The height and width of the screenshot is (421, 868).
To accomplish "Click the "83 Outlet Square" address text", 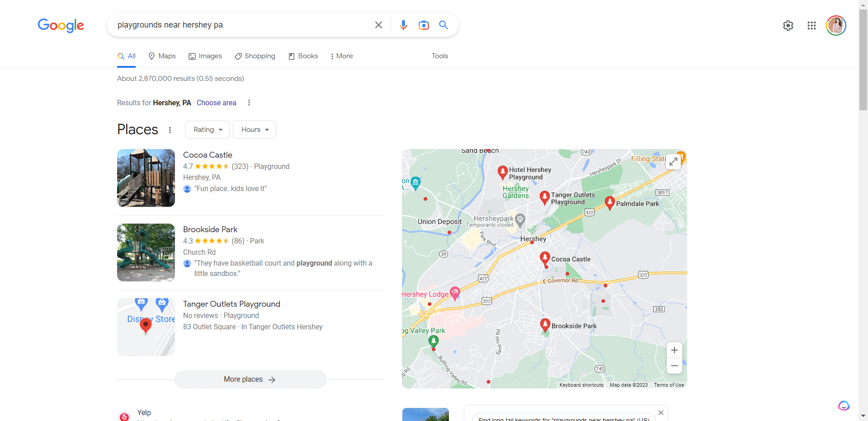I will point(209,327).
